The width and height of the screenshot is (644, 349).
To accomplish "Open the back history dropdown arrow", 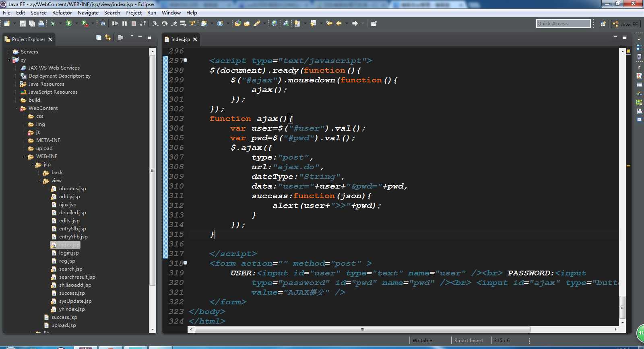I will pyautogui.click(x=347, y=23).
